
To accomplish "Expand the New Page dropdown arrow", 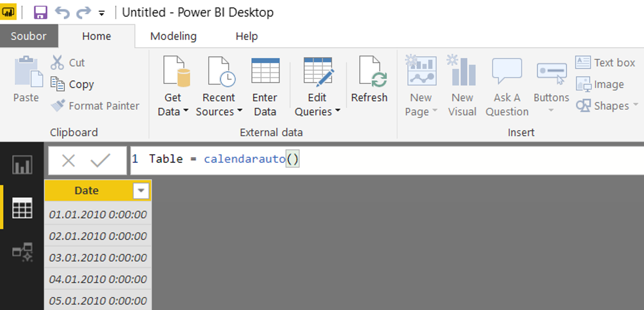I will tap(434, 111).
